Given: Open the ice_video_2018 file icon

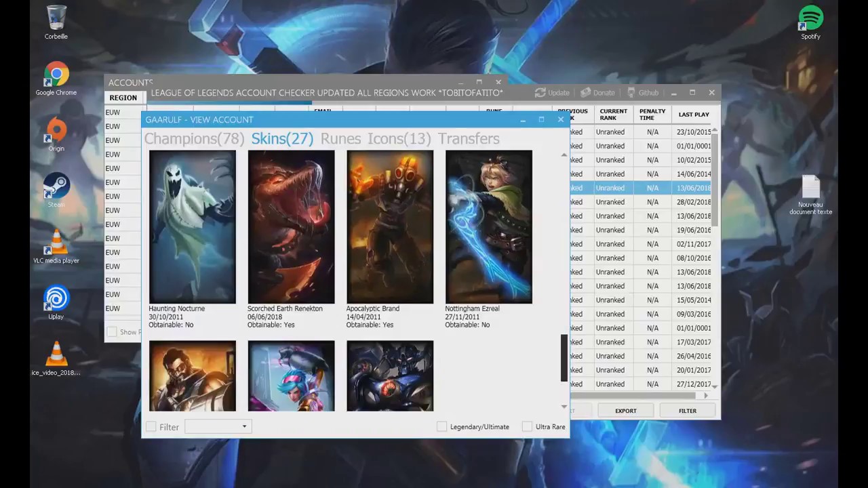Looking at the screenshot, I should (56, 359).
